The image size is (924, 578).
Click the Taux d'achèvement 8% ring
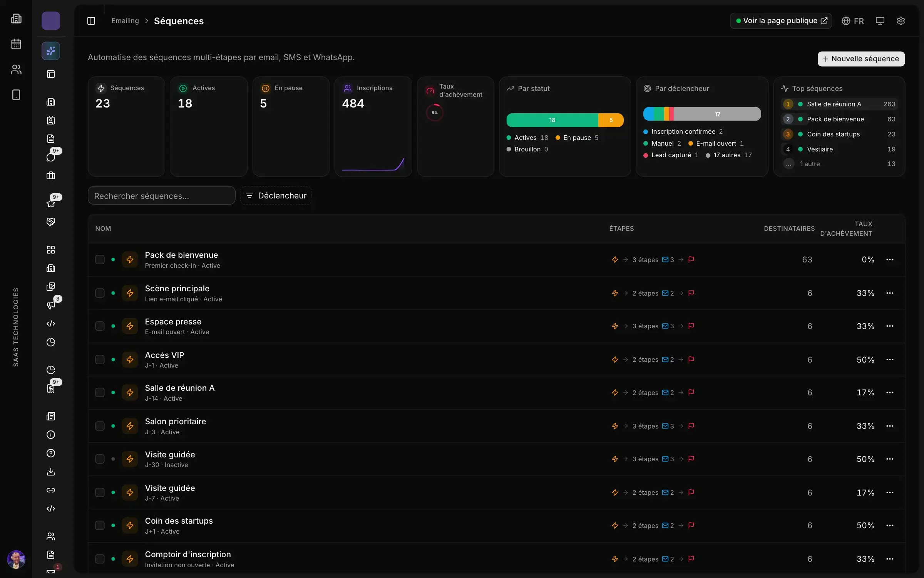click(435, 113)
